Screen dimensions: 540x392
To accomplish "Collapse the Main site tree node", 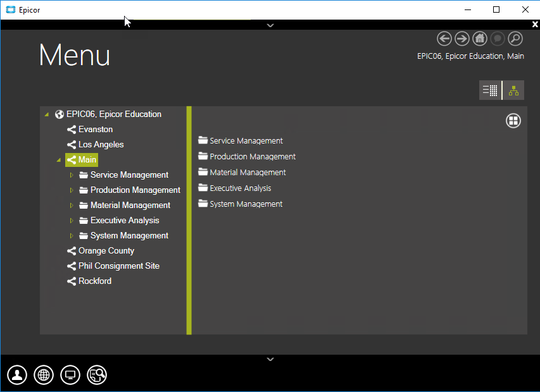I will click(59, 160).
